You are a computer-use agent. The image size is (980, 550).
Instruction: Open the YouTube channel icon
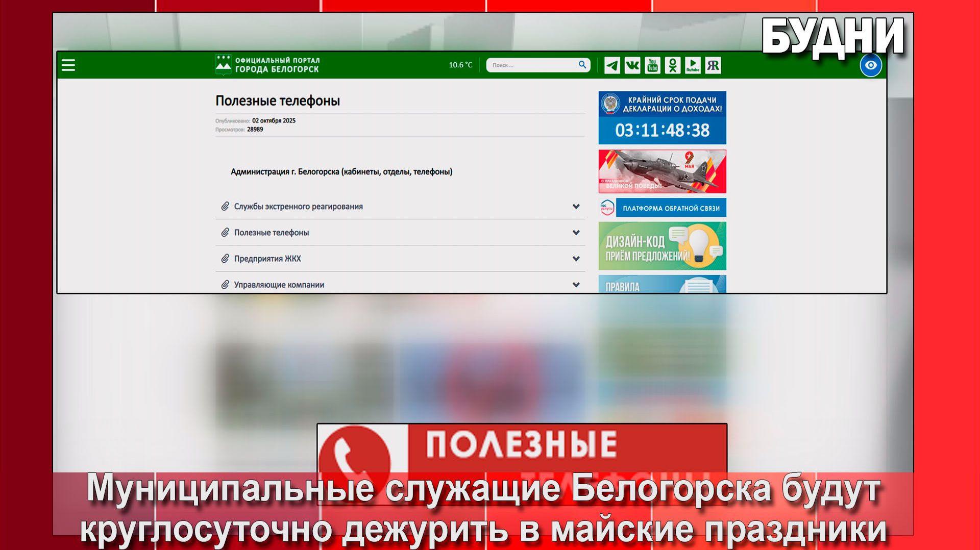pyautogui.click(x=652, y=65)
